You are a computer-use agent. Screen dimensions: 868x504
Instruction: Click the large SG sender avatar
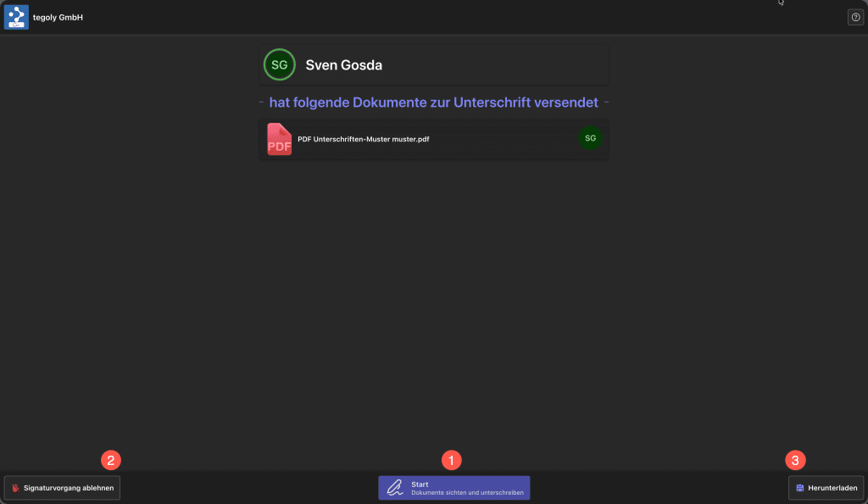(x=279, y=65)
